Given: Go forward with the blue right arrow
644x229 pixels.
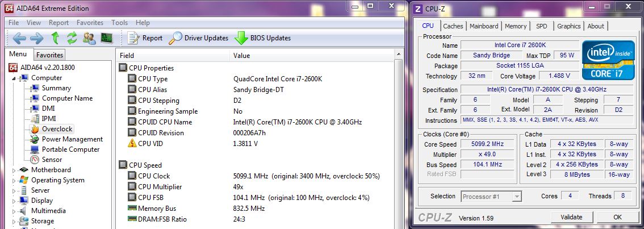Looking at the screenshot, I should (x=37, y=38).
